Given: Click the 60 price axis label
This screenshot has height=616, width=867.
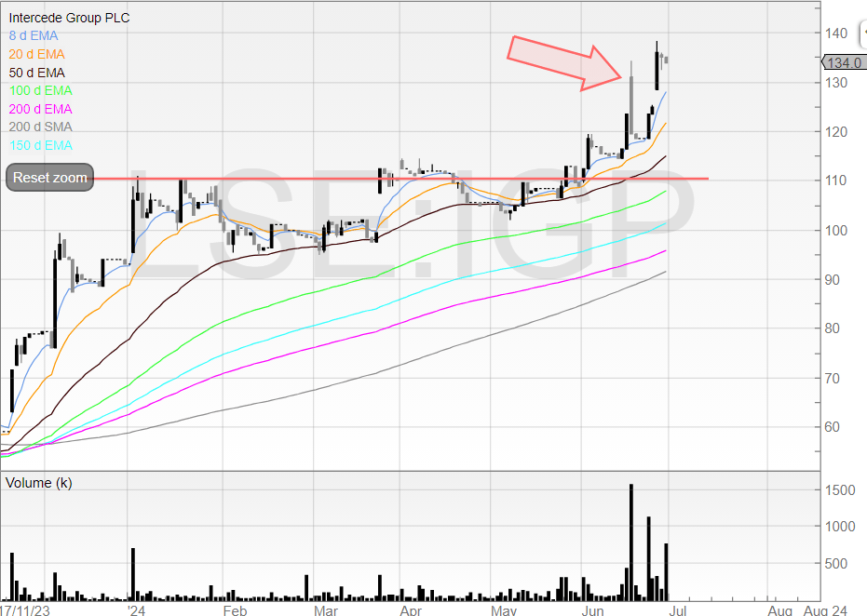Looking at the screenshot, I should (x=832, y=426).
